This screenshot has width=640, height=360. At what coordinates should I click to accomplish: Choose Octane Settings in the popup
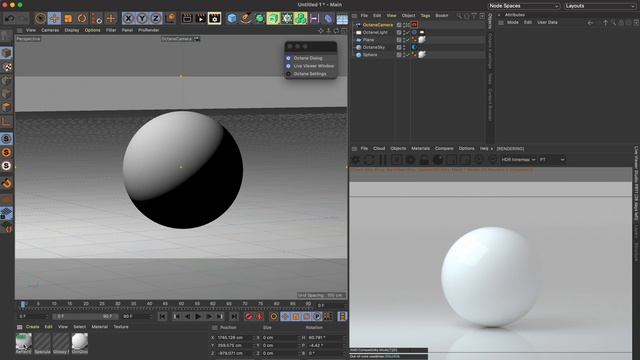(310, 74)
